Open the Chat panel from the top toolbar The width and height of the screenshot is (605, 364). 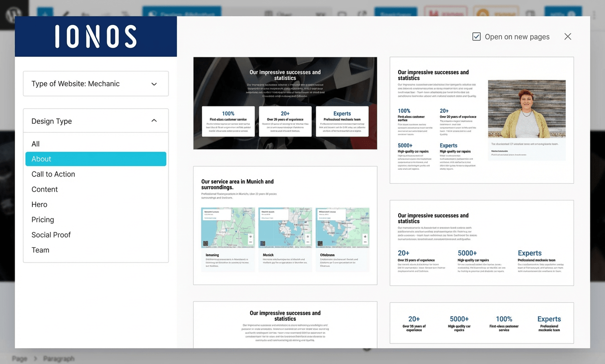tap(276, 13)
